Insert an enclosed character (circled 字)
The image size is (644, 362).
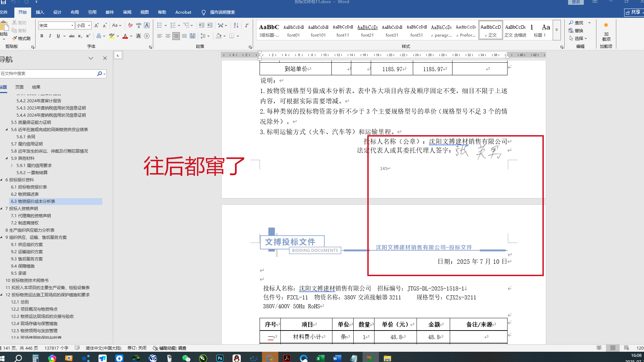coord(147,36)
